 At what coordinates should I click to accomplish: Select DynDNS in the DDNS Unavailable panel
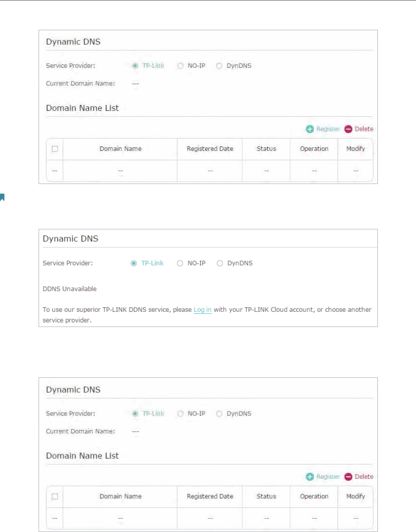220,263
